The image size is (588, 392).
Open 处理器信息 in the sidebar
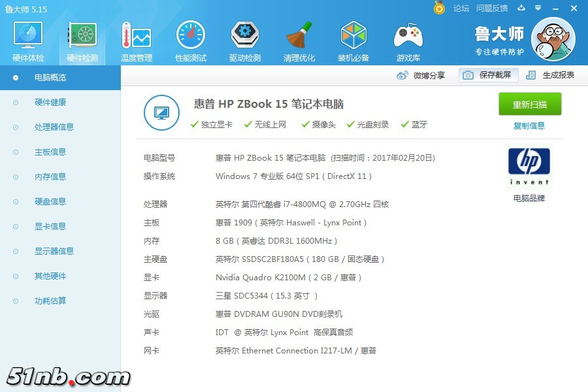(x=54, y=127)
